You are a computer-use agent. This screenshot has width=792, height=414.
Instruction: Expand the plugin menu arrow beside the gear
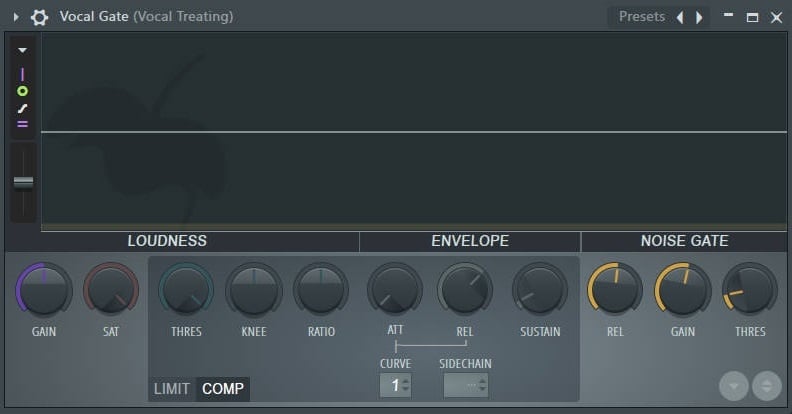(16, 17)
